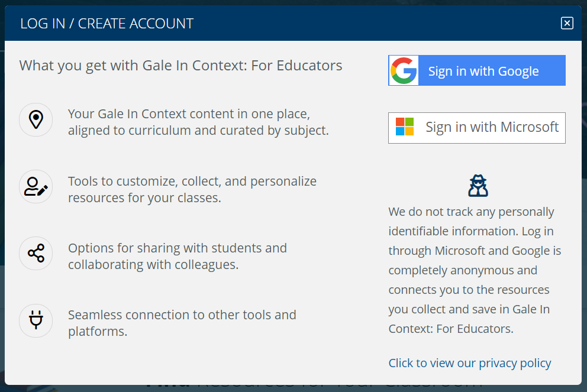
Task: Click the LOG IN / CREATE ACCOUNT header title
Action: 107,24
